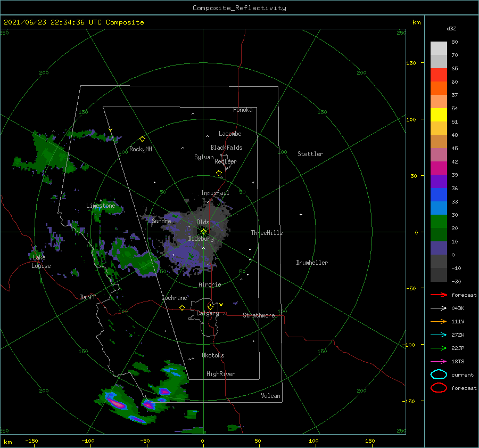The width and height of the screenshot is (479, 448).
Task: Click the green 22JP arrow in the legend
Action: (439, 348)
